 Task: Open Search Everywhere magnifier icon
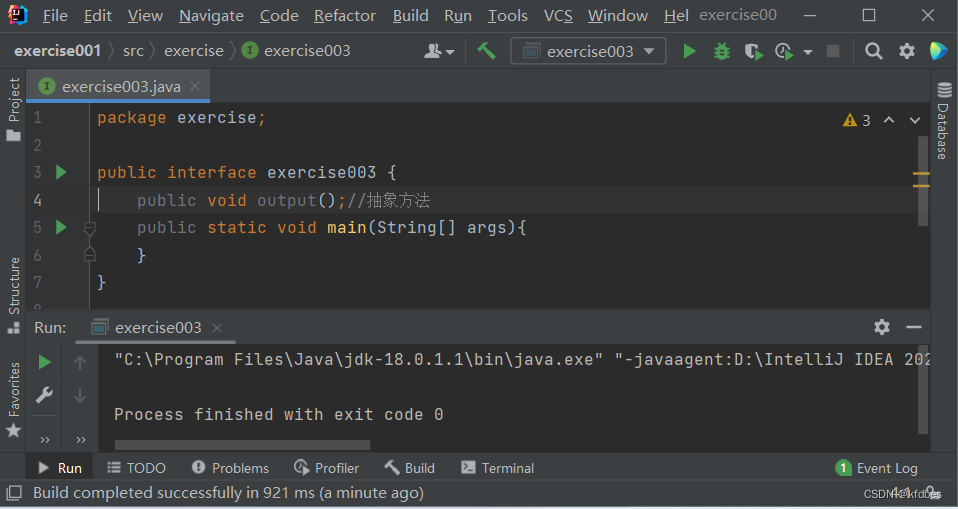873,51
